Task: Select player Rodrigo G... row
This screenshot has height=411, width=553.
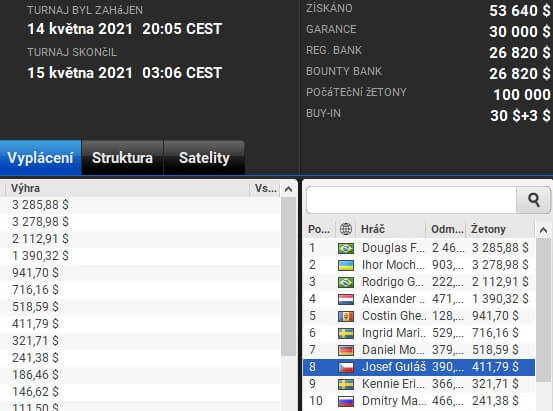Action: tap(419, 282)
